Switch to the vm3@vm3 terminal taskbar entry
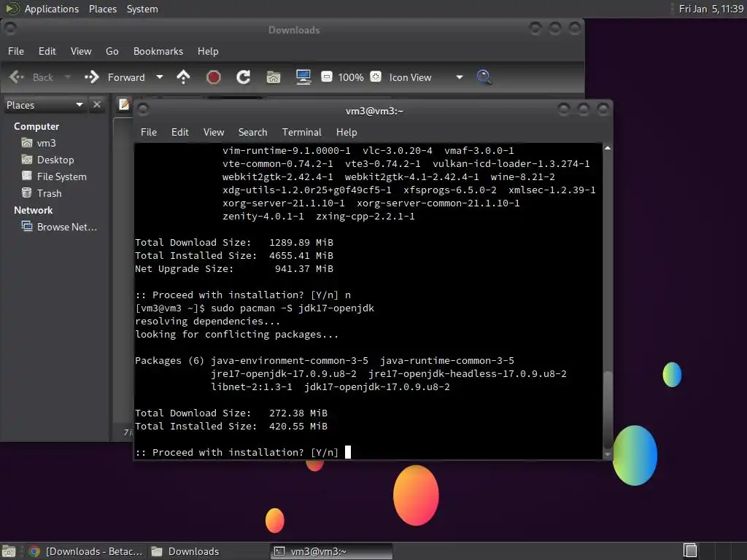 pos(332,551)
